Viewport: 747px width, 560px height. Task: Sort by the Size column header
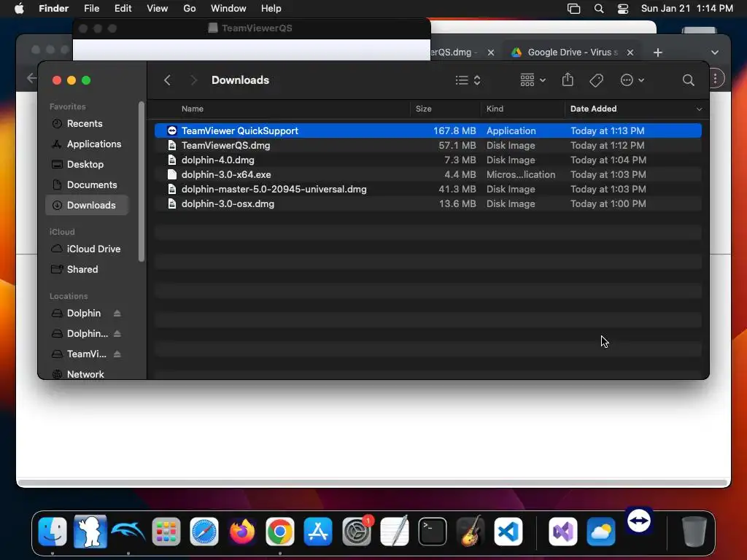click(424, 109)
